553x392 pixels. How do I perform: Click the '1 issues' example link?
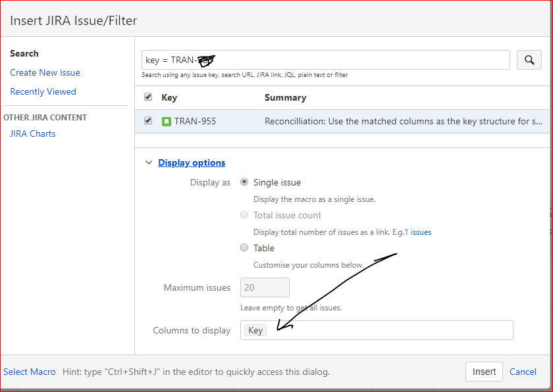point(417,232)
